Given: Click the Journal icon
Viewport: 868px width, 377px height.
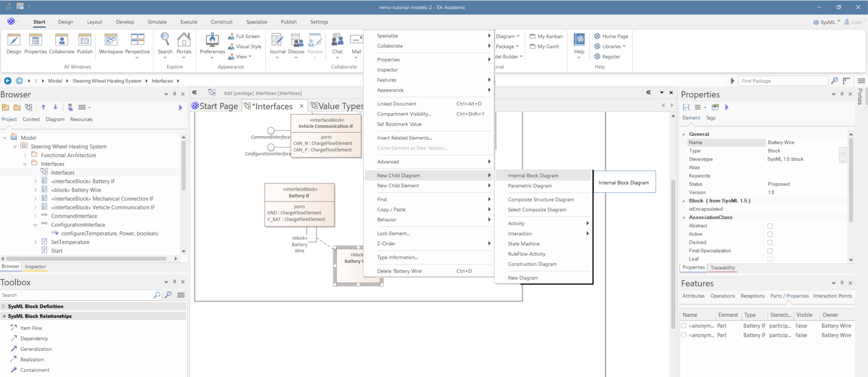Looking at the screenshot, I should [277, 41].
